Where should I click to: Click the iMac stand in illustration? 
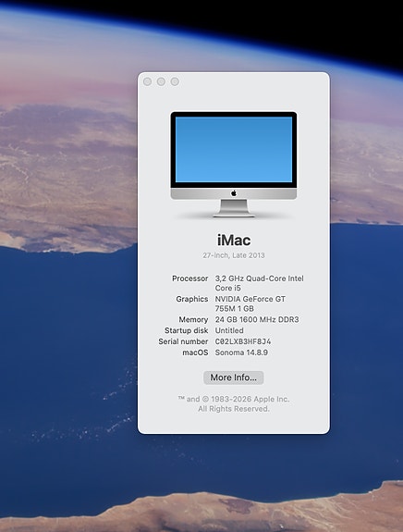(234, 208)
